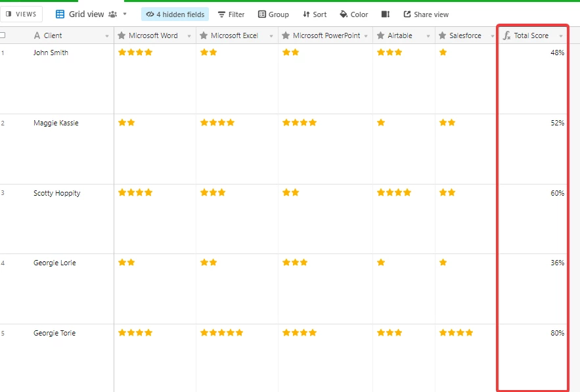Click Georgie Torie's Microsoft Excel five-star rating
This screenshot has height=392, width=580.
pos(221,332)
